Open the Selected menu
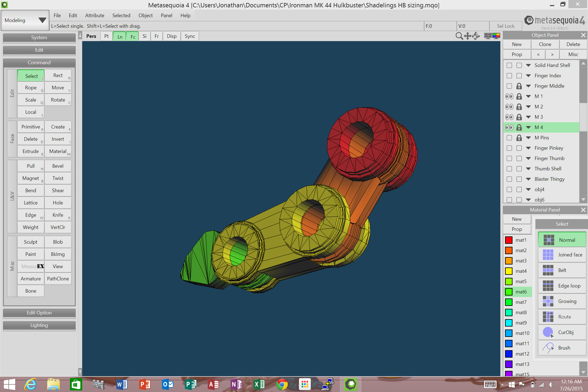This screenshot has height=392, width=588. point(121,16)
